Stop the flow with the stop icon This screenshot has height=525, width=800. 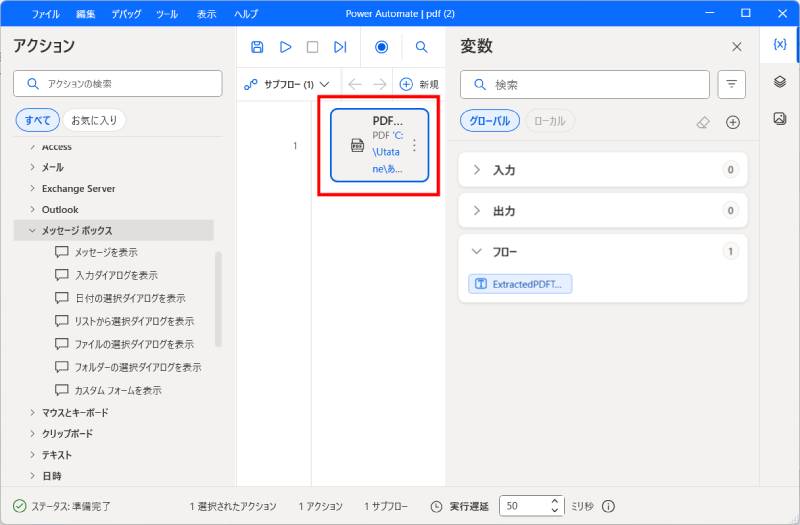coord(312,47)
